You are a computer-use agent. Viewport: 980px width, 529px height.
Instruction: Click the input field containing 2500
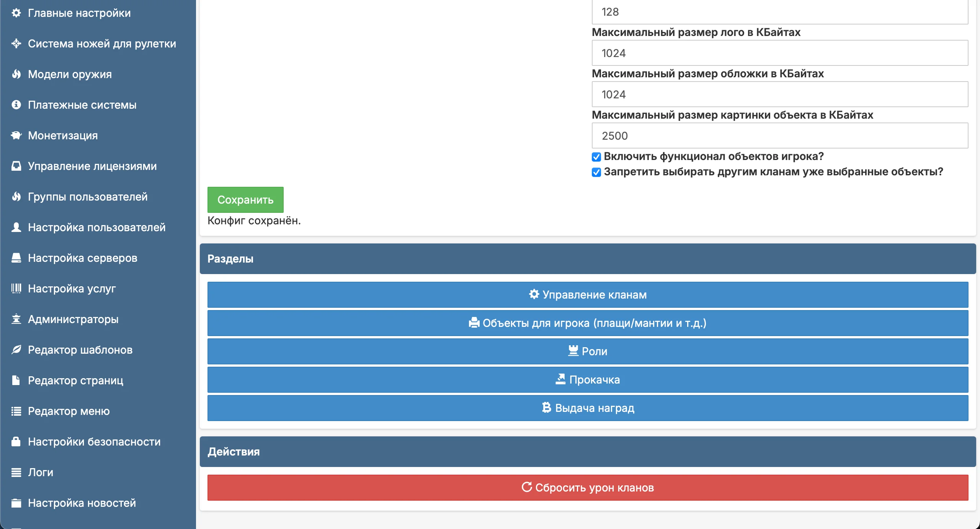pos(780,136)
